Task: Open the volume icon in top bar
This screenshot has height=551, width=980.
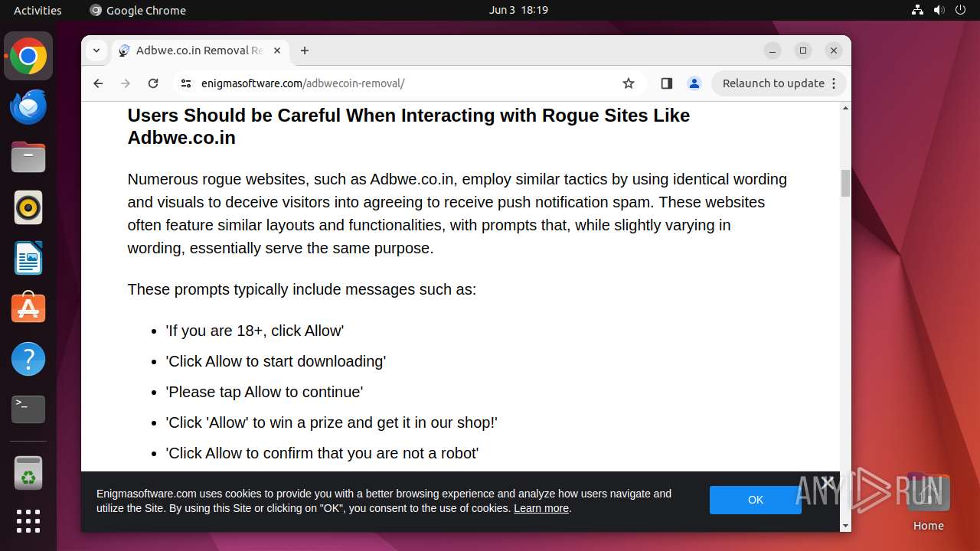Action: pyautogui.click(x=939, y=10)
